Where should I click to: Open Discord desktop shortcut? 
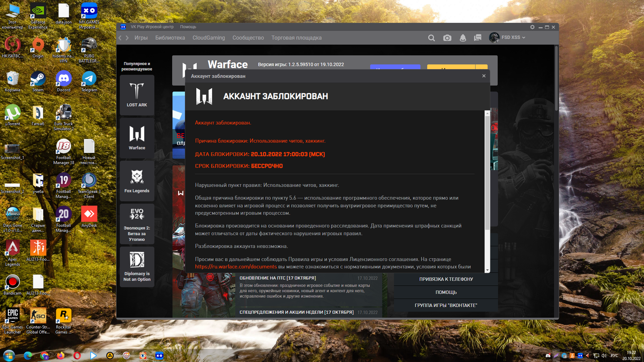(x=64, y=82)
